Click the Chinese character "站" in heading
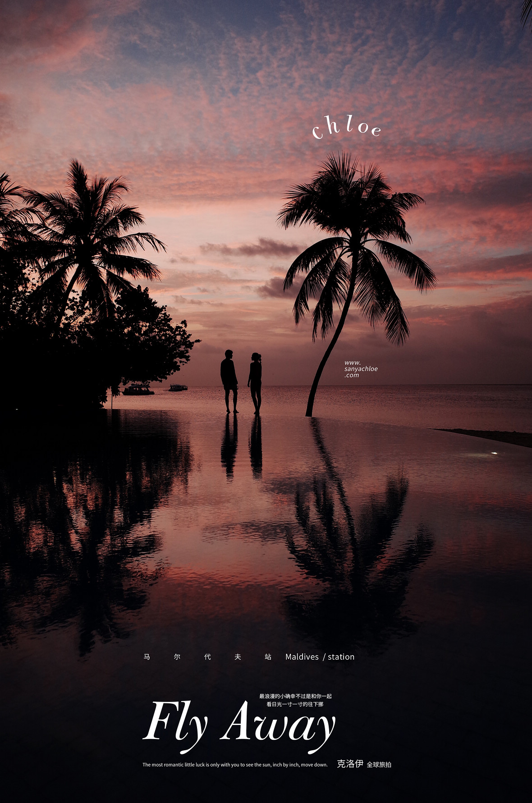The width and height of the screenshot is (532, 803). (x=268, y=657)
